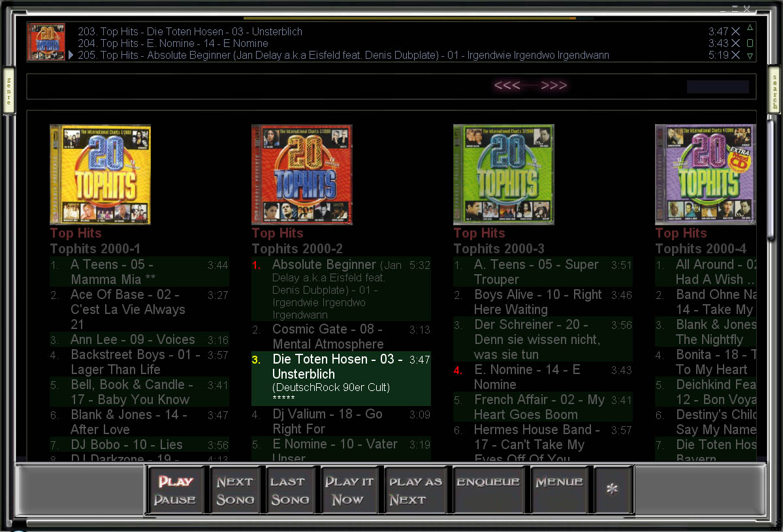783x532 pixels.
Task: Remove playlist entry 204 with its X icon
Action: point(735,43)
